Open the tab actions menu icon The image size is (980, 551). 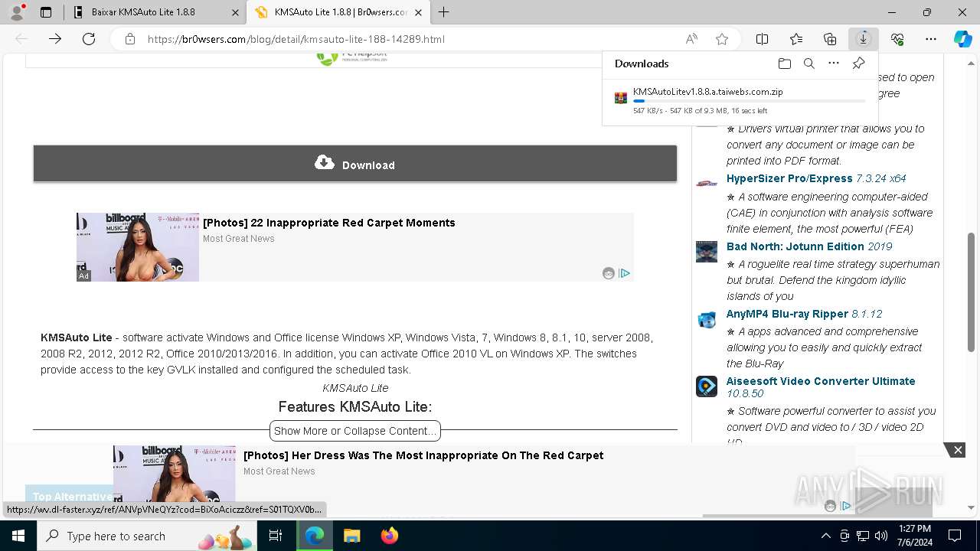click(x=46, y=12)
